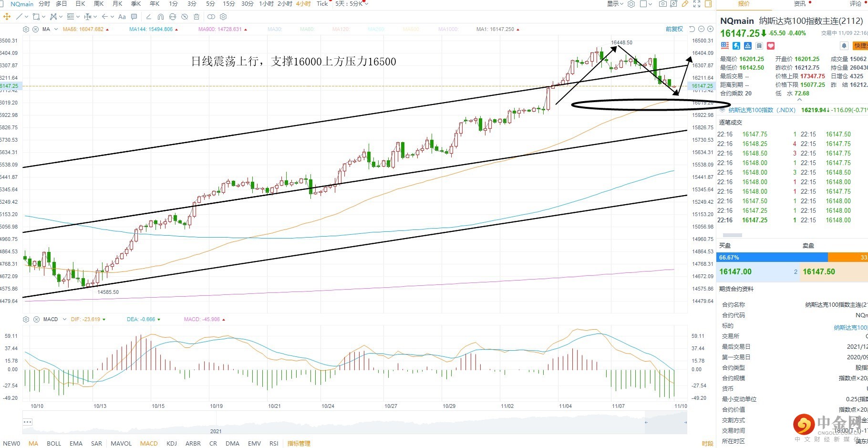Open MACD indicator settings gear
The width and height of the screenshot is (868, 448).
[x=26, y=319]
